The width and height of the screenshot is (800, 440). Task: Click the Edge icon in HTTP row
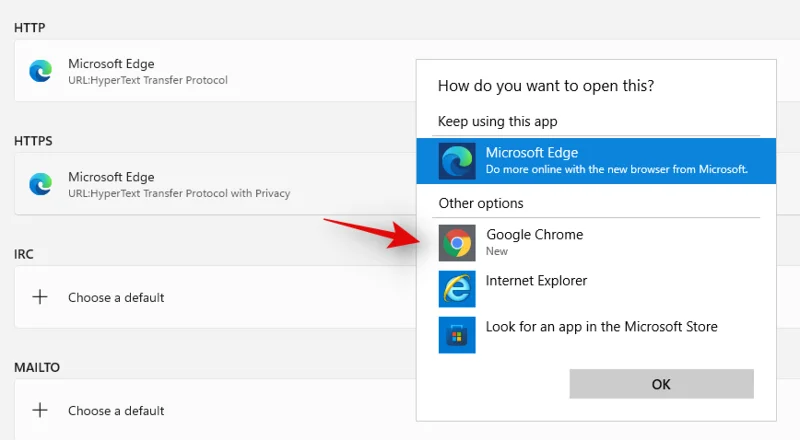(x=40, y=71)
